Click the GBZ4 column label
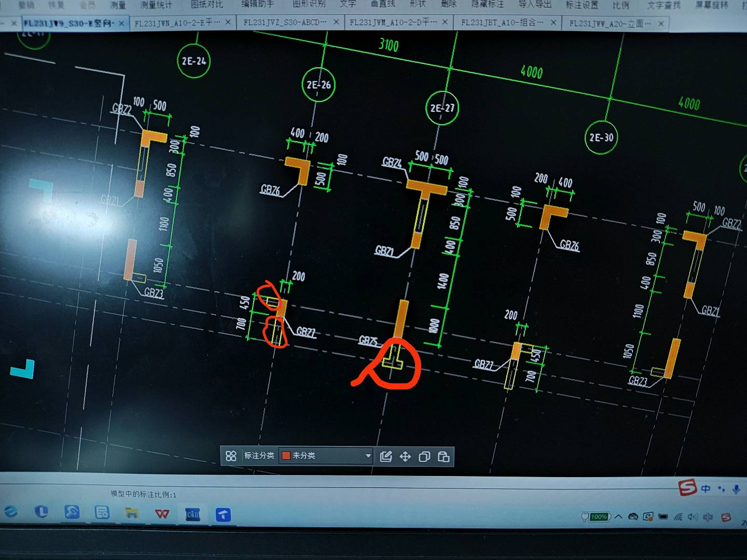The height and width of the screenshot is (560, 747). click(392, 162)
